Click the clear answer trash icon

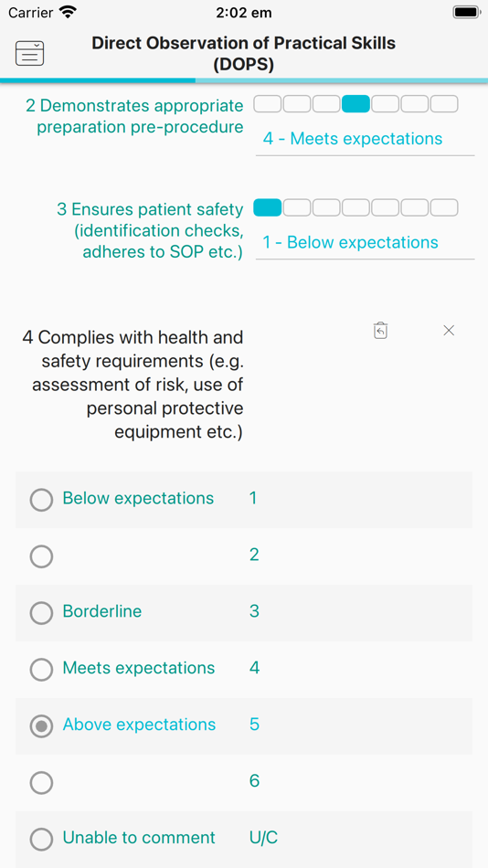[380, 331]
